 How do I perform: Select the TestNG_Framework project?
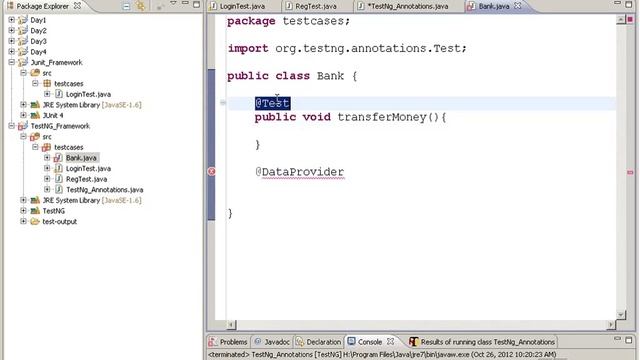click(x=60, y=126)
